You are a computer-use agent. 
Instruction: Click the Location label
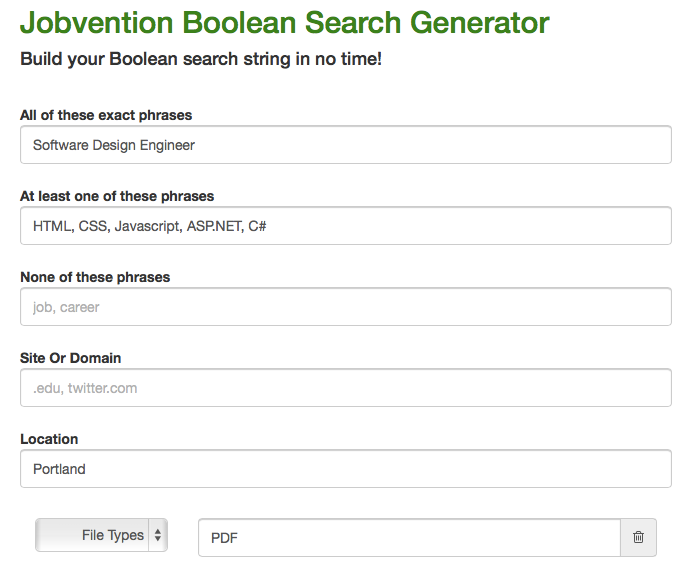[x=49, y=439]
